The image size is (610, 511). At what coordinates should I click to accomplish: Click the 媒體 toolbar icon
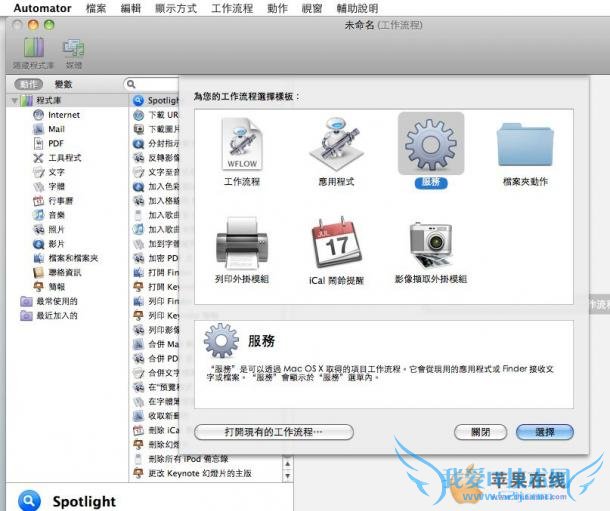pos(74,48)
